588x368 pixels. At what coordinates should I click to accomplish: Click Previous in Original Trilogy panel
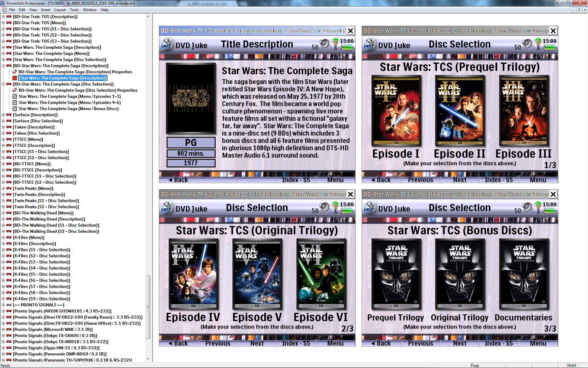point(218,343)
